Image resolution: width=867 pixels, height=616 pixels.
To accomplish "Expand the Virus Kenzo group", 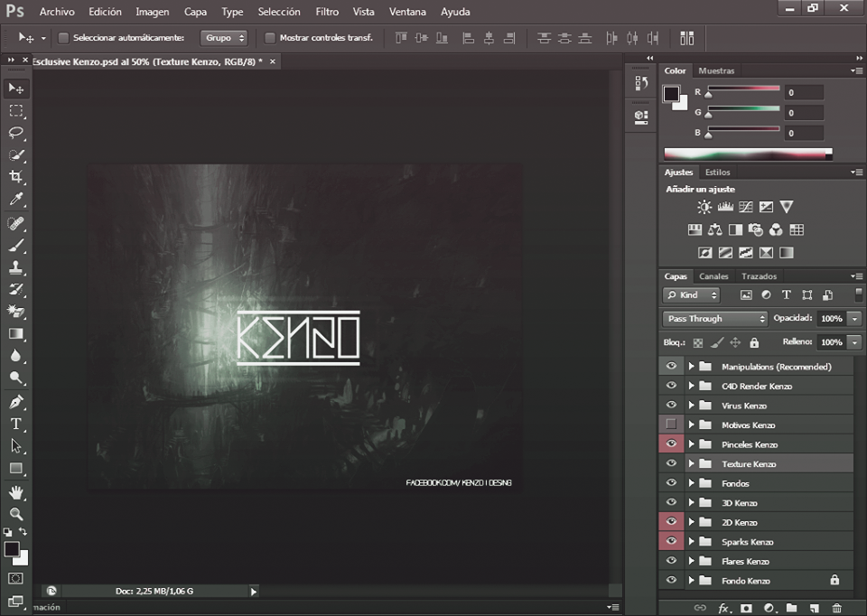I will pyautogui.click(x=691, y=406).
